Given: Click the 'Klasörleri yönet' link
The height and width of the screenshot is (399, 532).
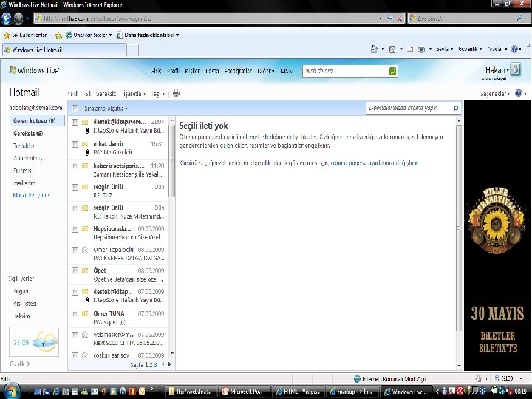Looking at the screenshot, I should point(32,195).
